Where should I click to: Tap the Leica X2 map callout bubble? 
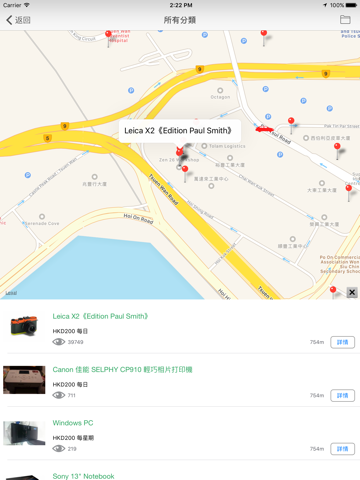point(180,131)
